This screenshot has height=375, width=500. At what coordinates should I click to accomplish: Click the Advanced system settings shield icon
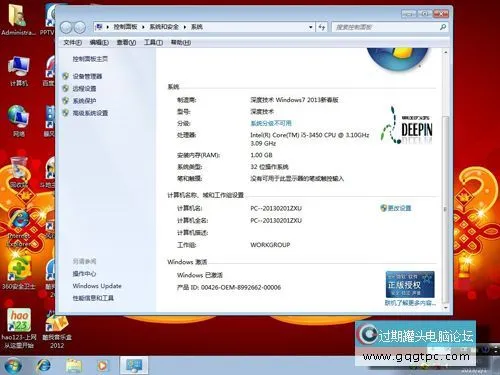66,113
